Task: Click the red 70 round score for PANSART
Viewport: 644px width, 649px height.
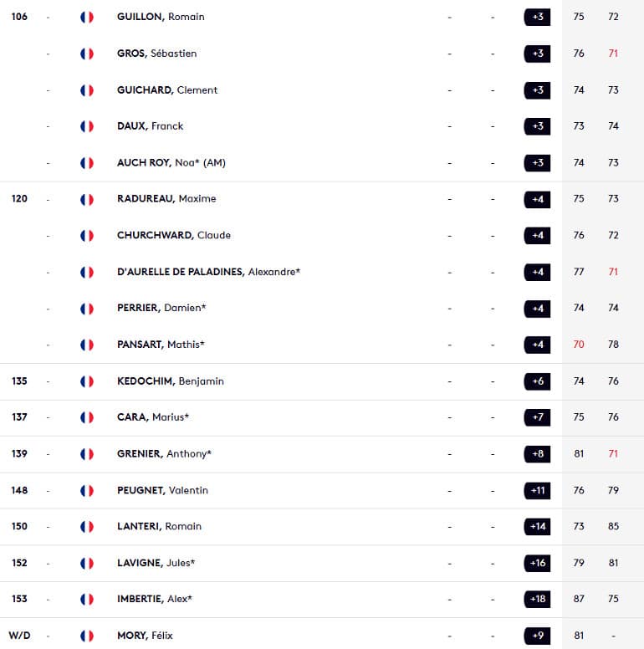Action: point(579,345)
